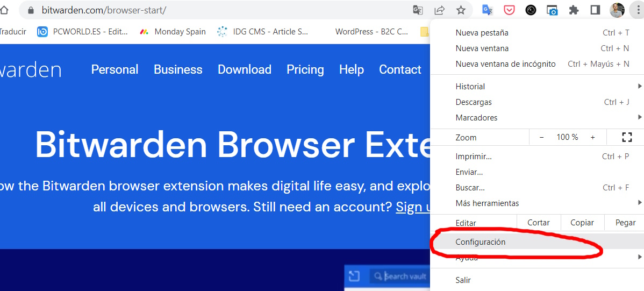Open WordPress B2C bookmark
The width and height of the screenshot is (644, 291).
(371, 32)
